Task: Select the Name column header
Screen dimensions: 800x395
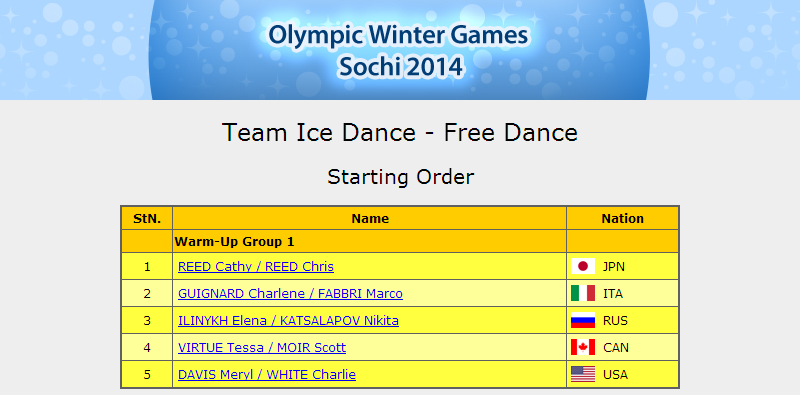Action: click(370, 218)
